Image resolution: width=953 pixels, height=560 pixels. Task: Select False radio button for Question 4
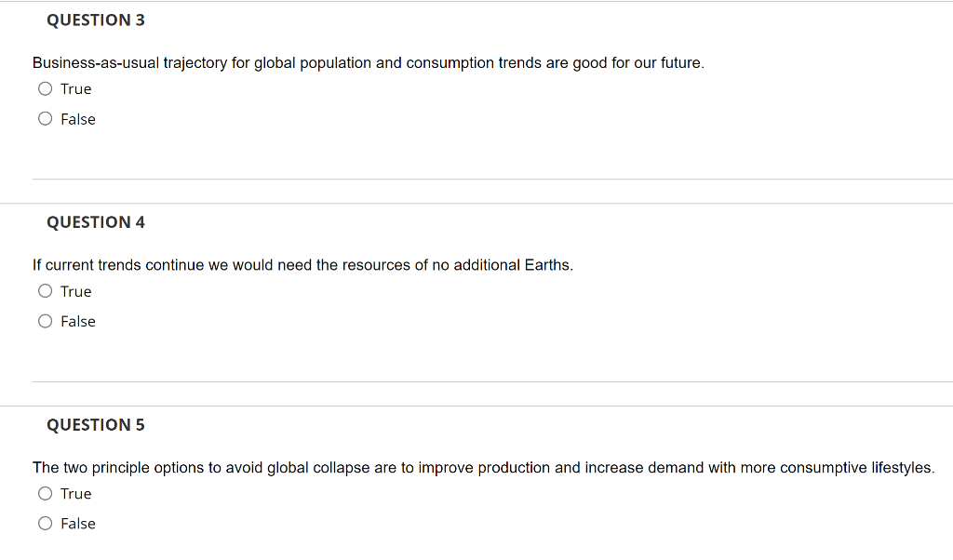(x=46, y=321)
